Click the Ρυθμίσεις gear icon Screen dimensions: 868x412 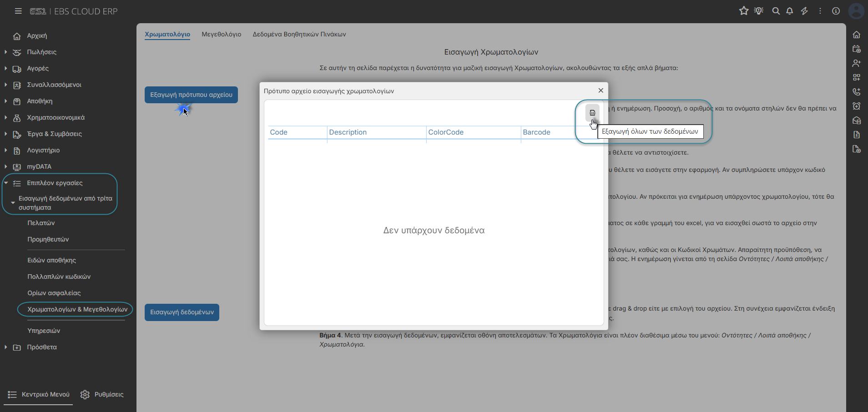pos(85,395)
